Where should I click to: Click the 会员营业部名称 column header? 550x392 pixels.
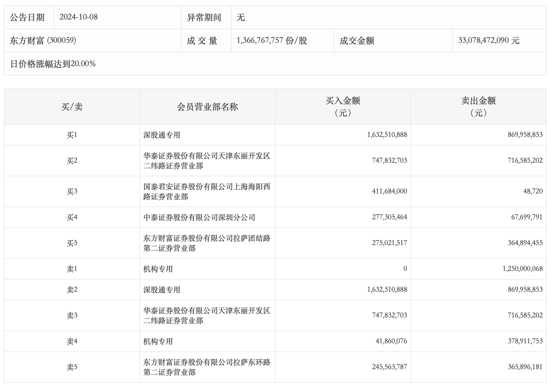207,107
